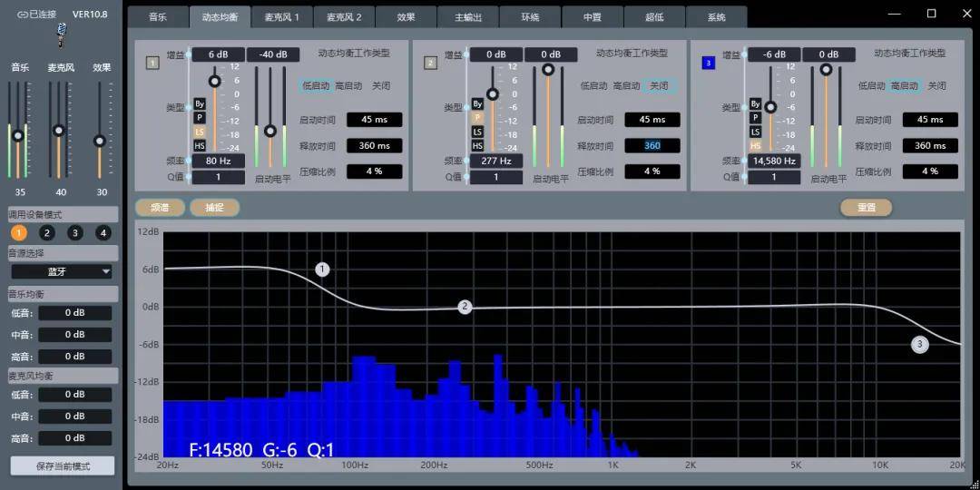
Task: Click the microphone icon under the version label
Action: (x=62, y=34)
